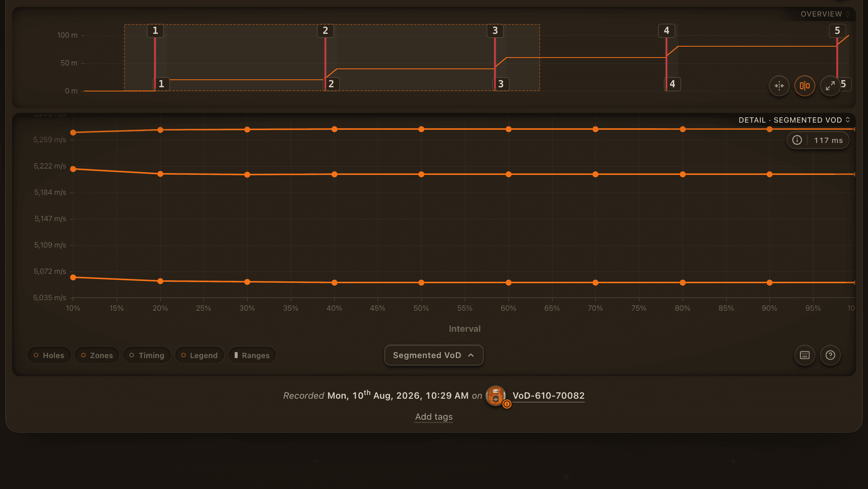868x489 pixels.
Task: Toggle the split compare icon button
Action: click(805, 86)
